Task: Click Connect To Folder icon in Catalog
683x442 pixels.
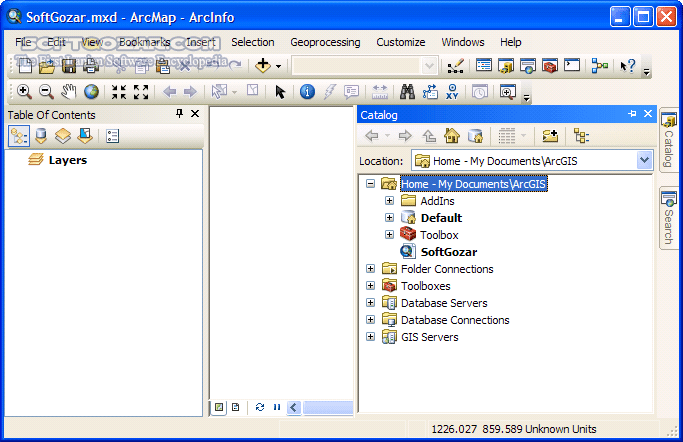Action: pyautogui.click(x=550, y=136)
